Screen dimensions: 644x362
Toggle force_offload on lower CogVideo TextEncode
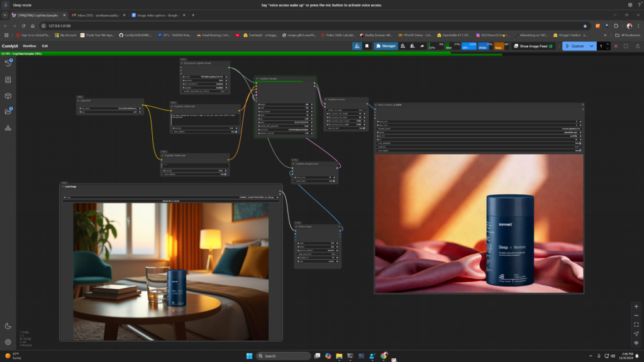195,174
